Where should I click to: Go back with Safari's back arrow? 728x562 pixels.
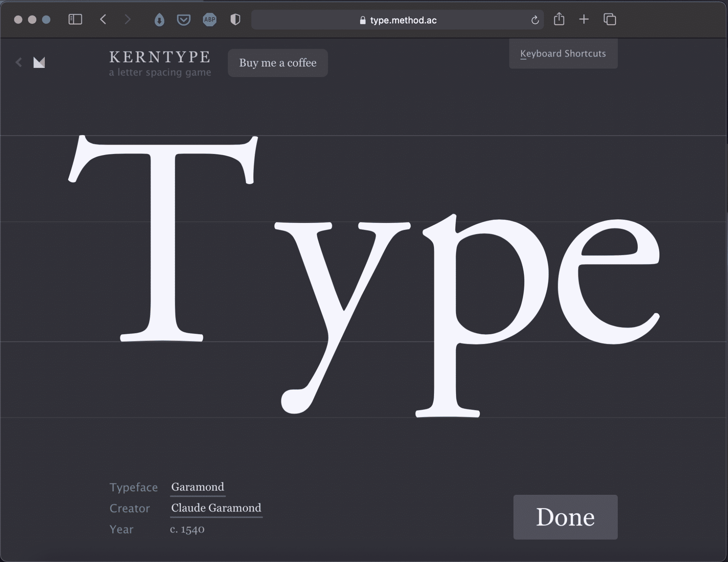click(103, 20)
